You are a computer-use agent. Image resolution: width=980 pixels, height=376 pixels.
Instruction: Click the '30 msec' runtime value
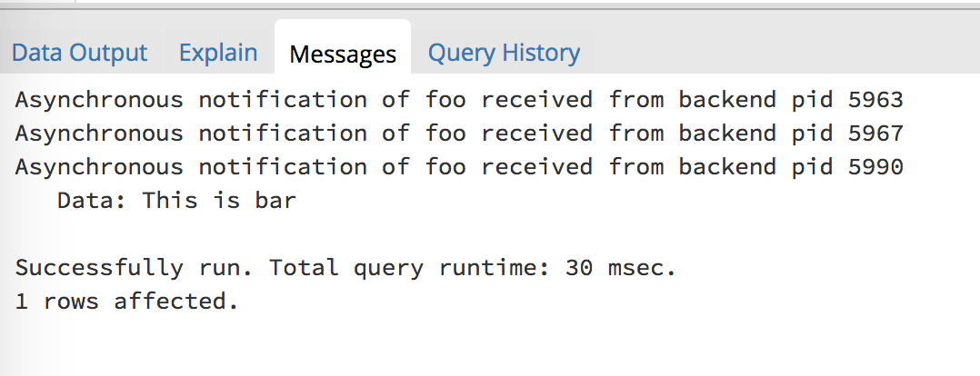coord(621,268)
